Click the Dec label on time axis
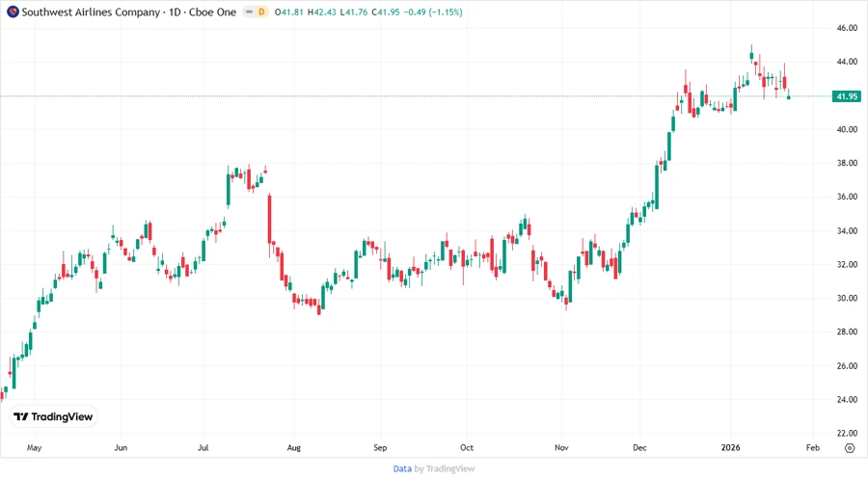Screen dimensions: 868x480 pyautogui.click(x=639, y=447)
